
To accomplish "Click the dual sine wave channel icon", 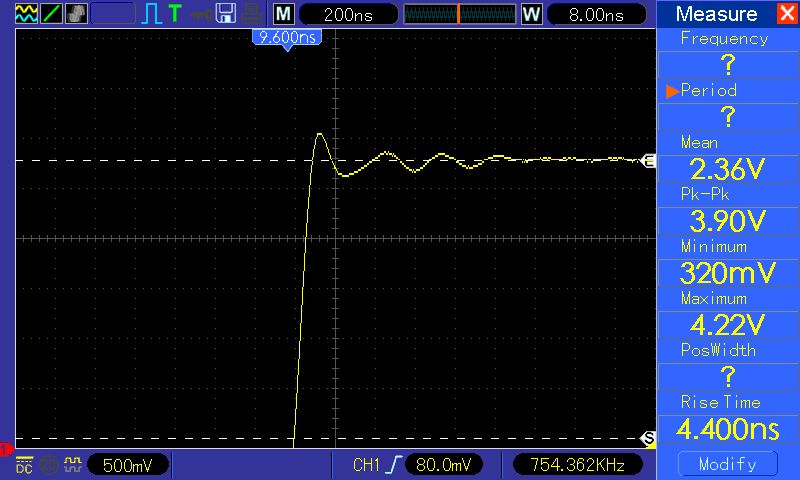I will coord(26,13).
